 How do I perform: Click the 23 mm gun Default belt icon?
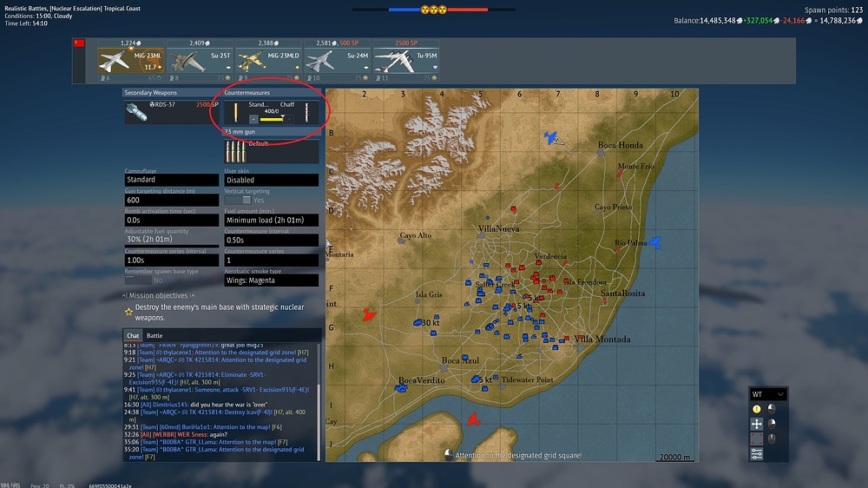click(x=234, y=151)
